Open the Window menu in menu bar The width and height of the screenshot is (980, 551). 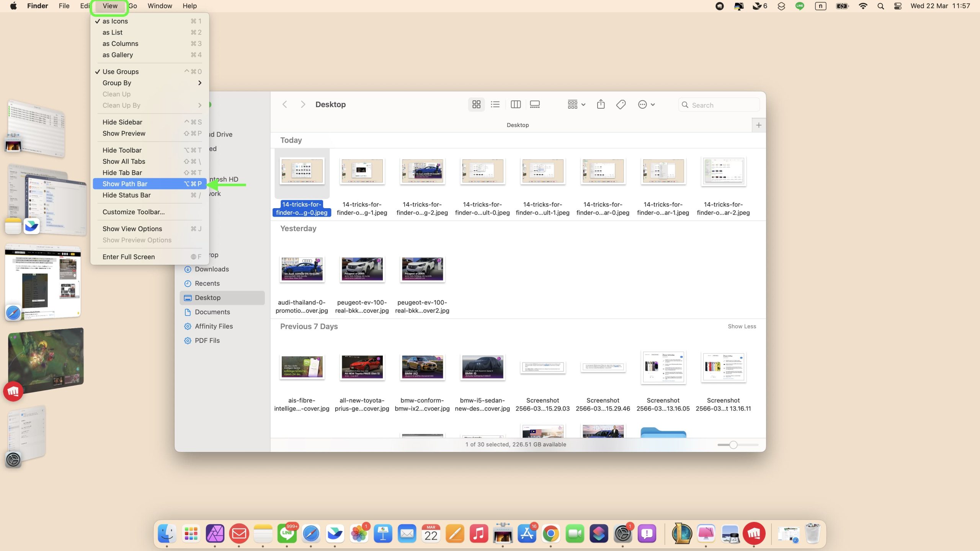(160, 6)
